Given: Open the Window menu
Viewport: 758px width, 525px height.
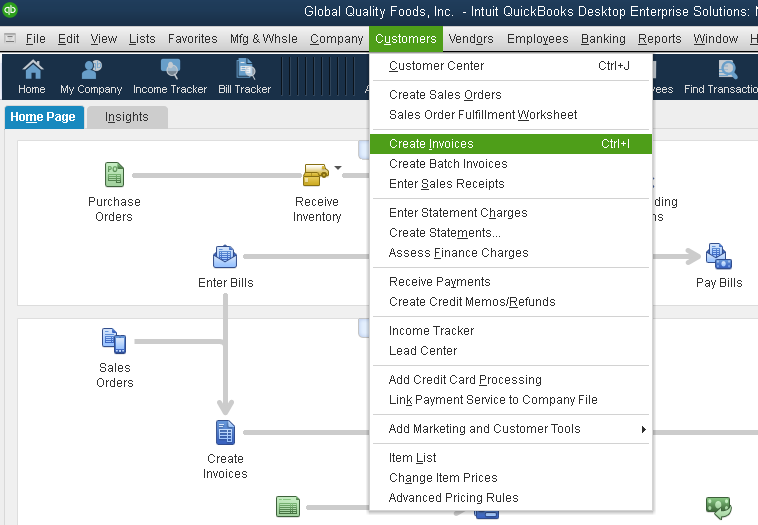Looking at the screenshot, I should (716, 39).
